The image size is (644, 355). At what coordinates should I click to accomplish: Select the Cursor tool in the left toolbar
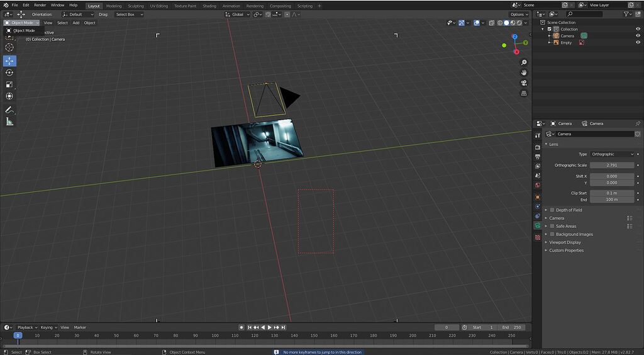9,47
